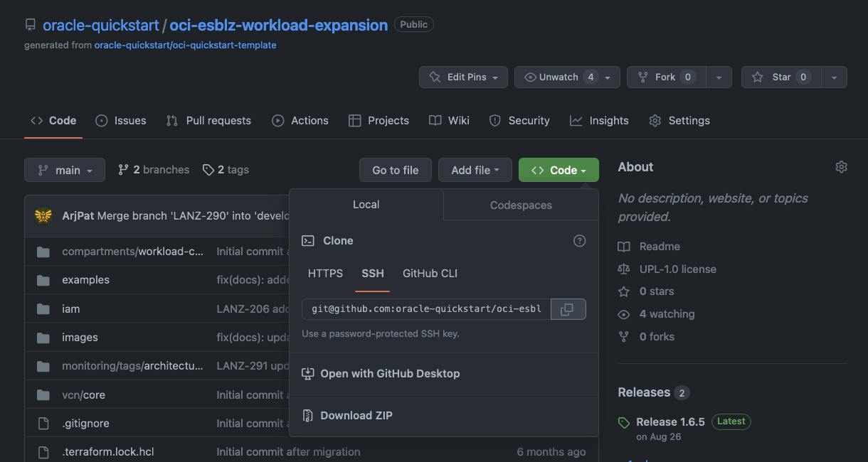The height and width of the screenshot is (462, 868).
Task: Click the repository book icon beside oracle-quickstart
Action: [x=29, y=23]
